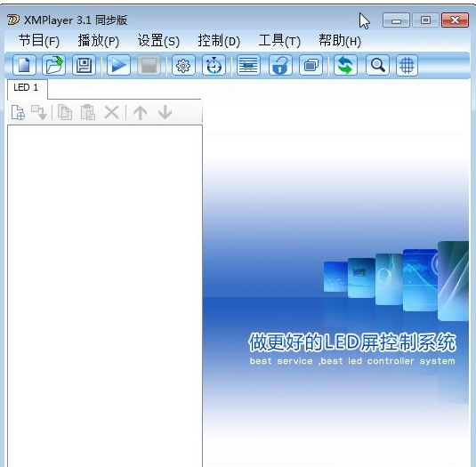476x467 pixels.
Task: Open the 设置(S) menu
Action: [x=158, y=41]
